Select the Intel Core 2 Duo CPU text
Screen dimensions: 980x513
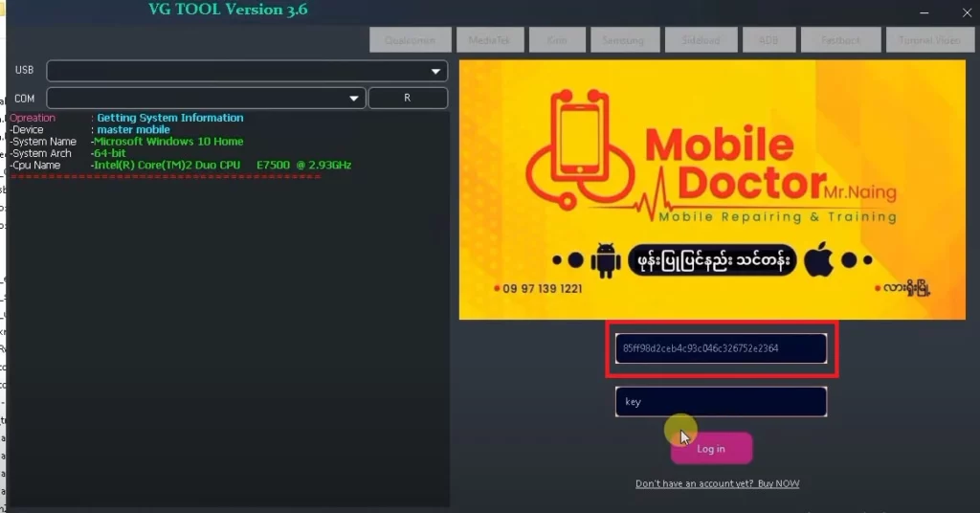point(222,165)
